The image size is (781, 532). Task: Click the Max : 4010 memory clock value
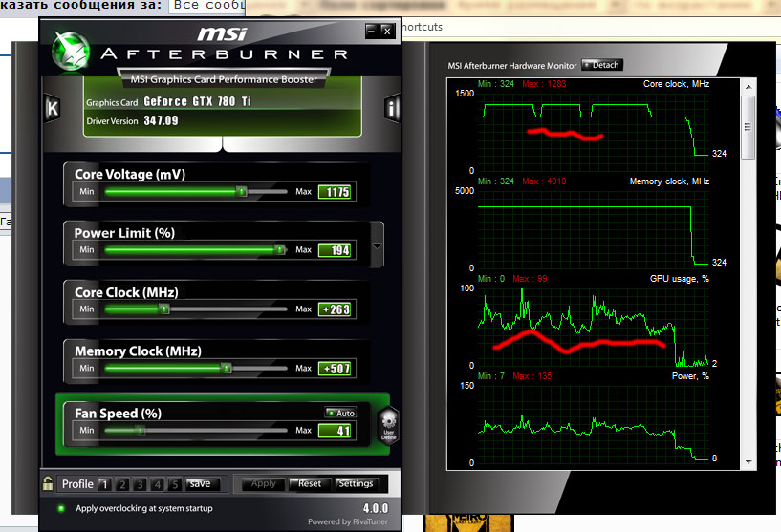[x=544, y=181]
